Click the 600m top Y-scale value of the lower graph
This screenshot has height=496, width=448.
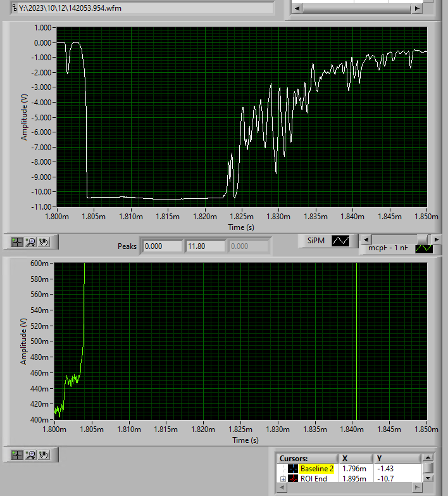coord(39,263)
